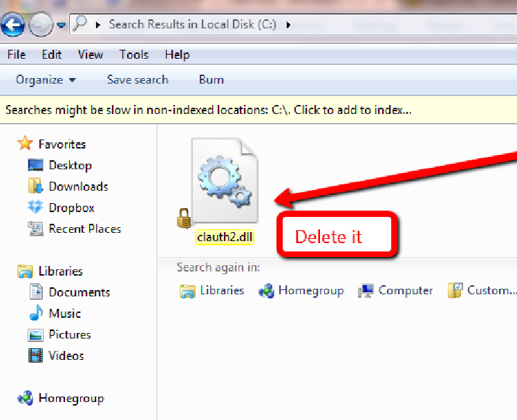517x420 pixels.
Task: Click the Forward navigation arrow button
Action: (41, 26)
